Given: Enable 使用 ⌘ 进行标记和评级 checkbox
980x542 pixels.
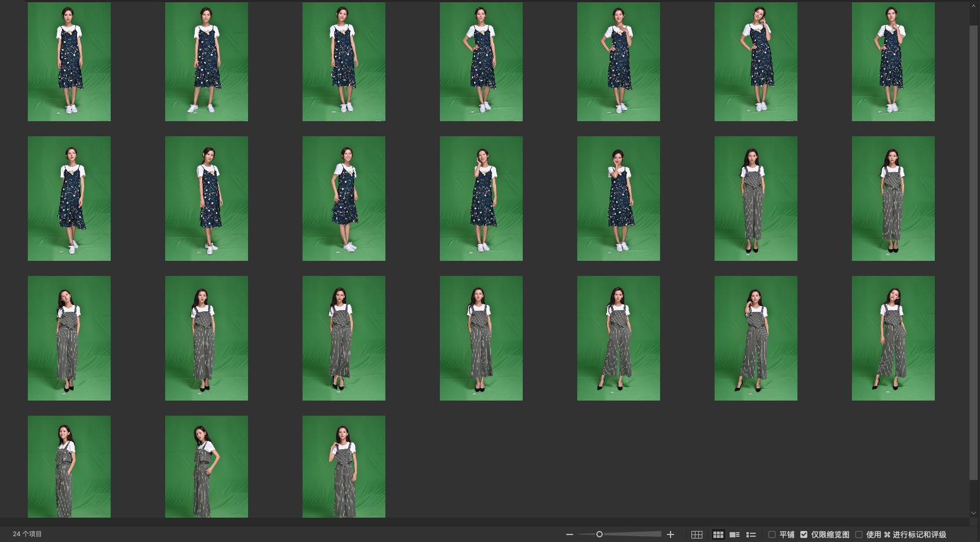Looking at the screenshot, I should point(859,534).
